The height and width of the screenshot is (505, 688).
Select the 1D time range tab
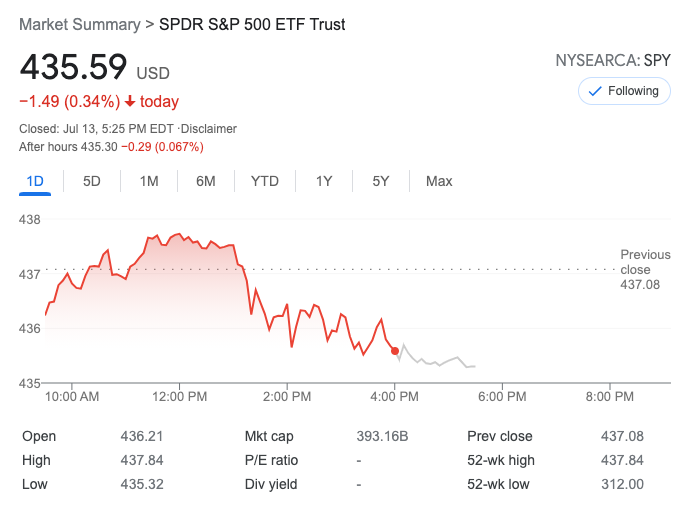point(35,181)
